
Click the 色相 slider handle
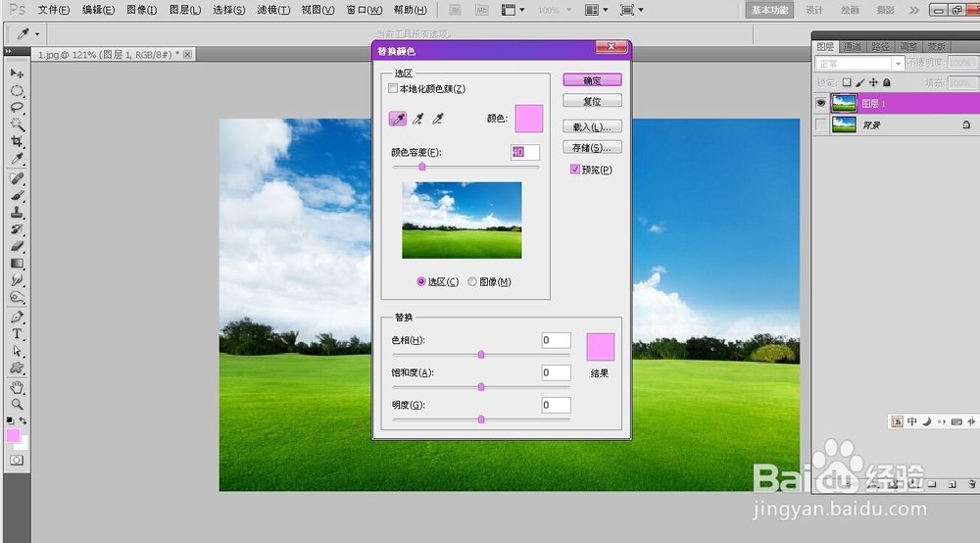click(481, 355)
